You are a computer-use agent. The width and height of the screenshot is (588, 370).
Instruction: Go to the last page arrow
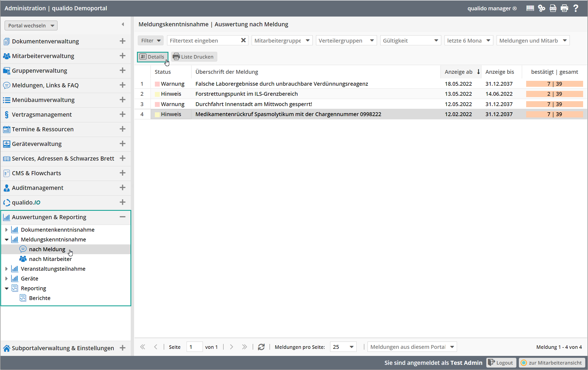(x=244, y=347)
